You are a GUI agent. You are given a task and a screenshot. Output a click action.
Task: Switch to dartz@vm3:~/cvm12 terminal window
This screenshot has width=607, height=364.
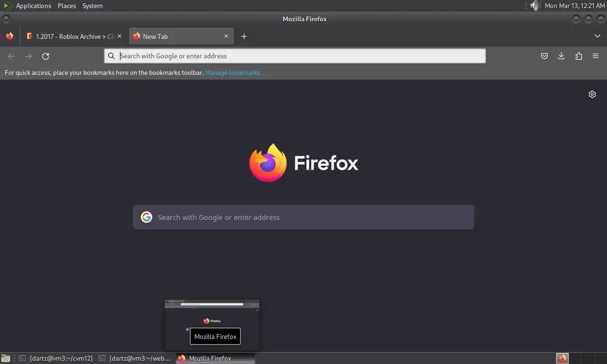[56, 358]
